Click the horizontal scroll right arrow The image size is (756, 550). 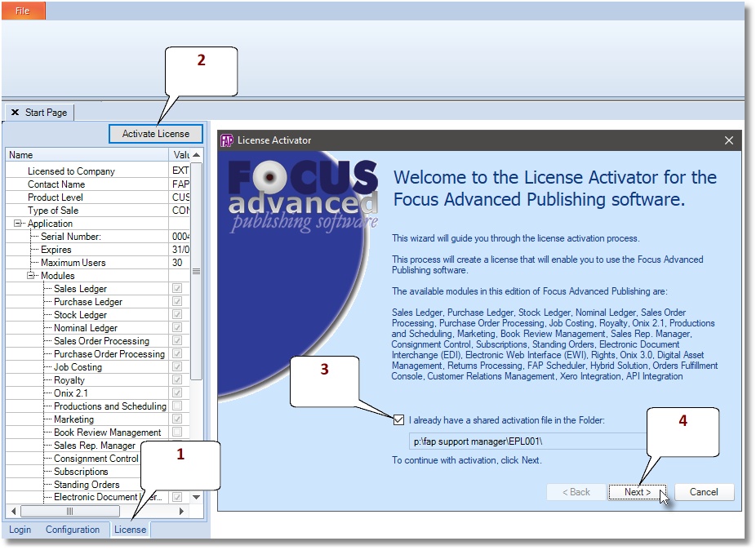point(181,511)
